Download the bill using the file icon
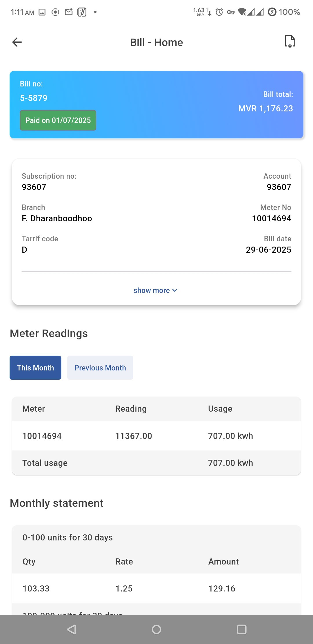Screen dimensions: 313x644 pos(290,41)
